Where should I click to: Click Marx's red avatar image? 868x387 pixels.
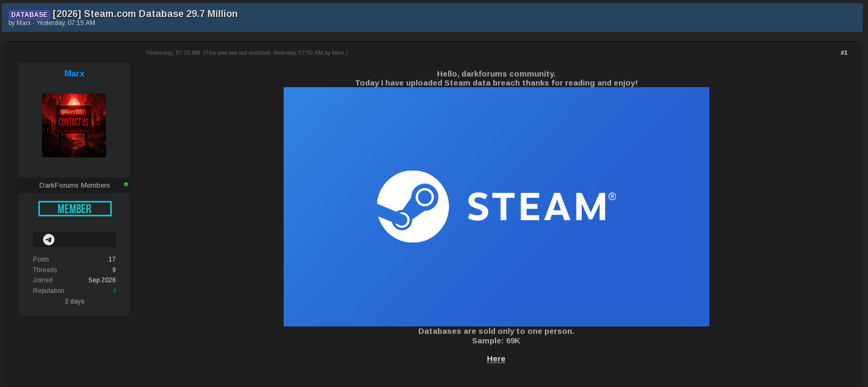pyautogui.click(x=74, y=125)
